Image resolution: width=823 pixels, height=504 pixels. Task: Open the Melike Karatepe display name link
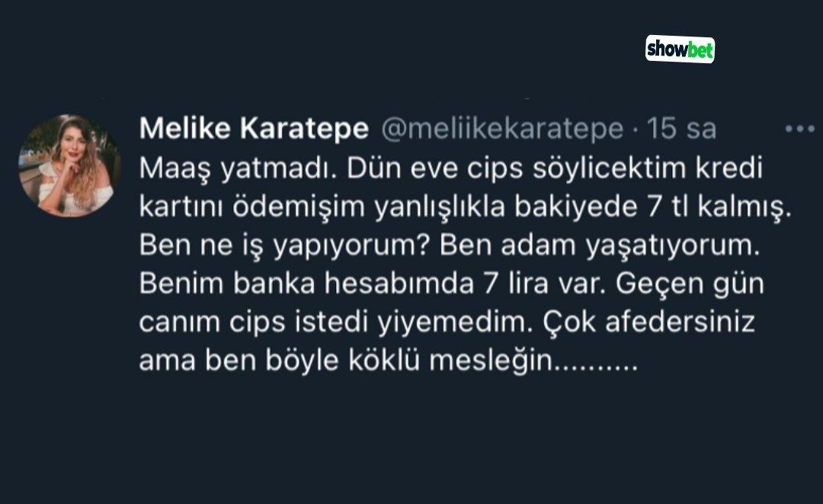pyautogui.click(x=255, y=130)
